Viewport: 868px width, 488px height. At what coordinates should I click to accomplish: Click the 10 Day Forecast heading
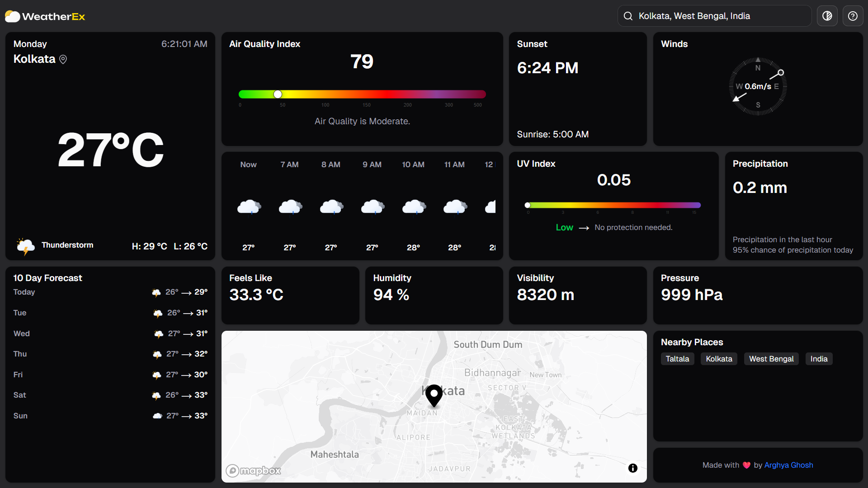(x=47, y=278)
